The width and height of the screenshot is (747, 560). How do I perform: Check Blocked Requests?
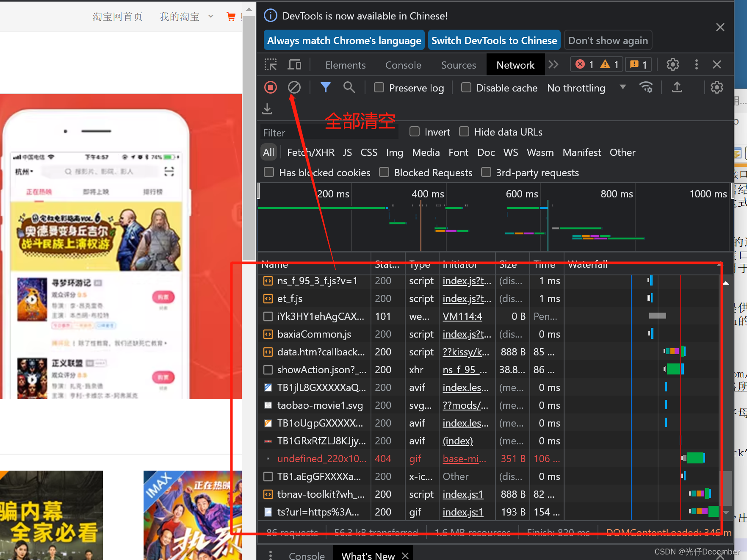coord(384,172)
